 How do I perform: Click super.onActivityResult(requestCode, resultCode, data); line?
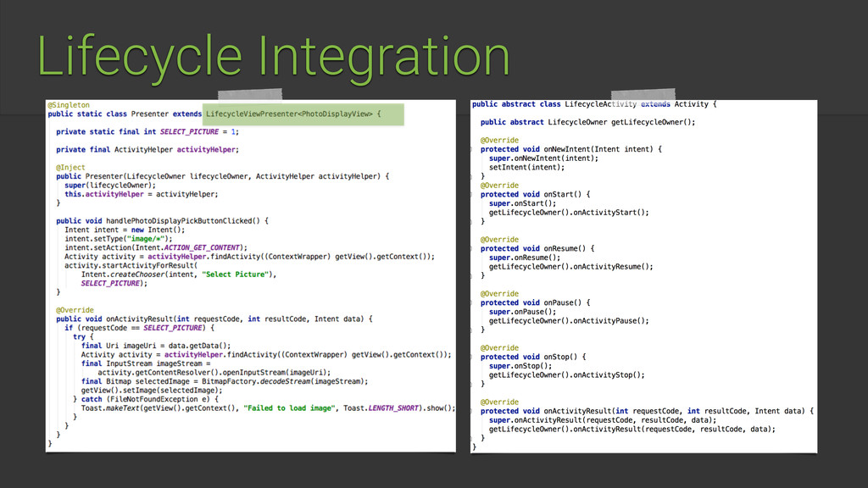click(603, 420)
